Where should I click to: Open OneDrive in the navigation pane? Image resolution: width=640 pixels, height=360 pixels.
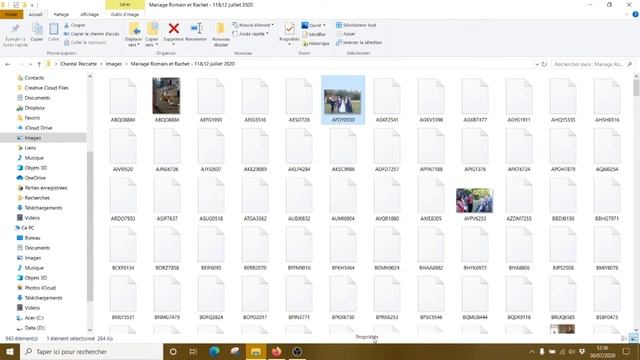(x=35, y=178)
